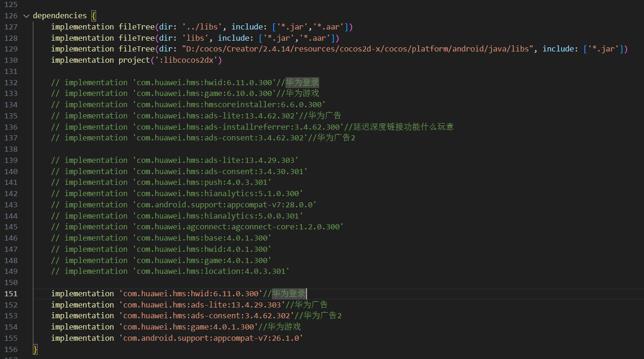The width and height of the screenshot is (644, 359).
Task: Click the ads-lite:13.4.29.303 string on line 152
Action: (x=202, y=305)
